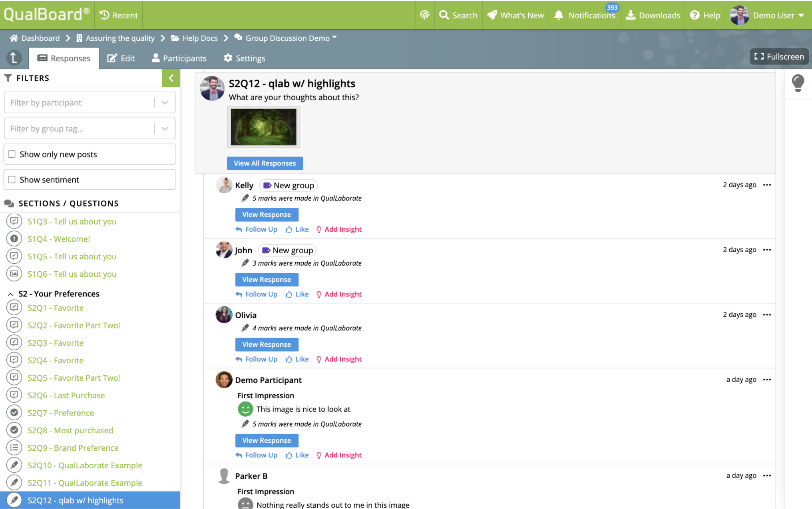Collapse the Filters panel with green arrow

(171, 78)
